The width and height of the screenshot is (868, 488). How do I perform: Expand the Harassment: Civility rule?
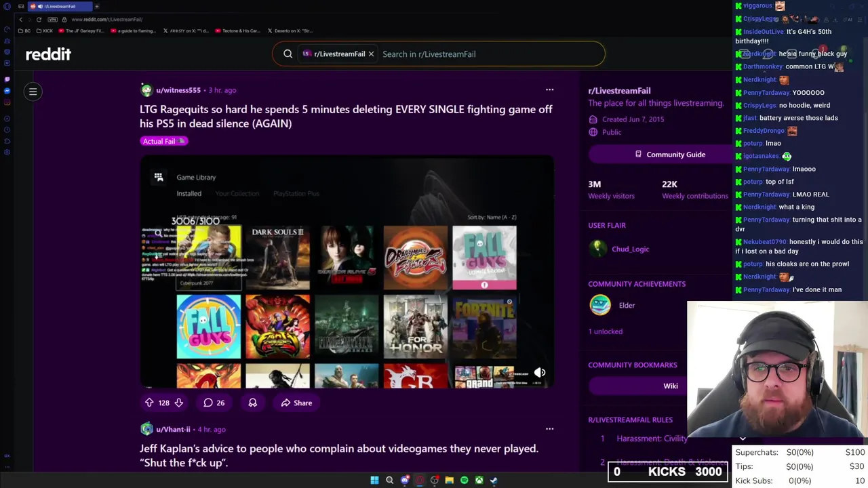(x=651, y=439)
